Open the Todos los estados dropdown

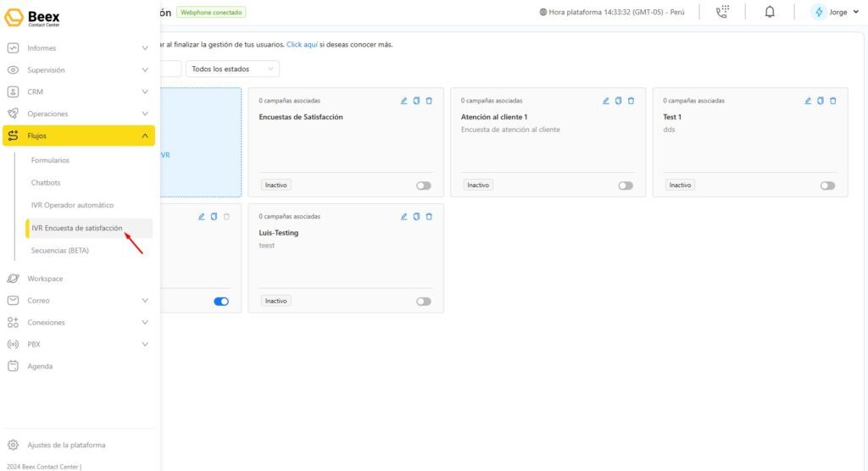pyautogui.click(x=232, y=69)
